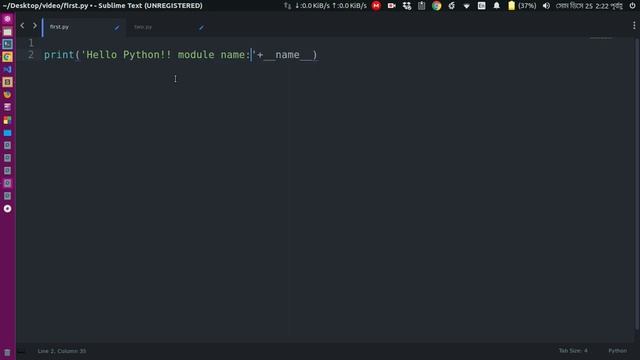Open the volume speaker menu
Viewport: 640px width, 360px height.
547,6
